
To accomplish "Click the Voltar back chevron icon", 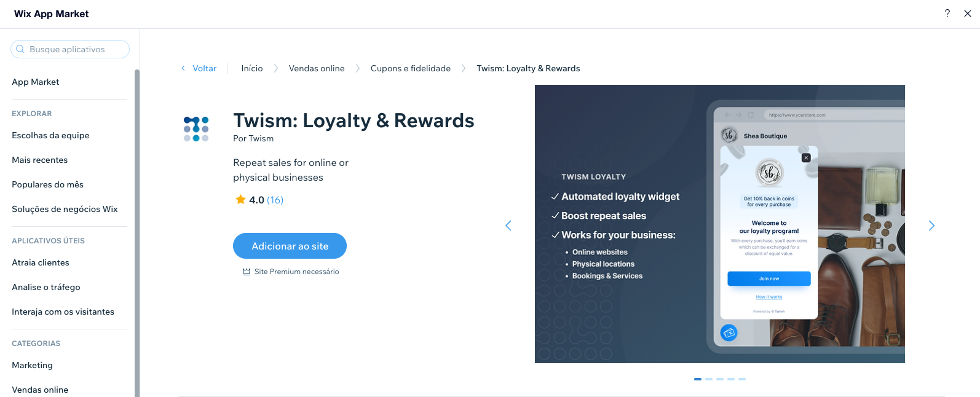I will tap(183, 68).
